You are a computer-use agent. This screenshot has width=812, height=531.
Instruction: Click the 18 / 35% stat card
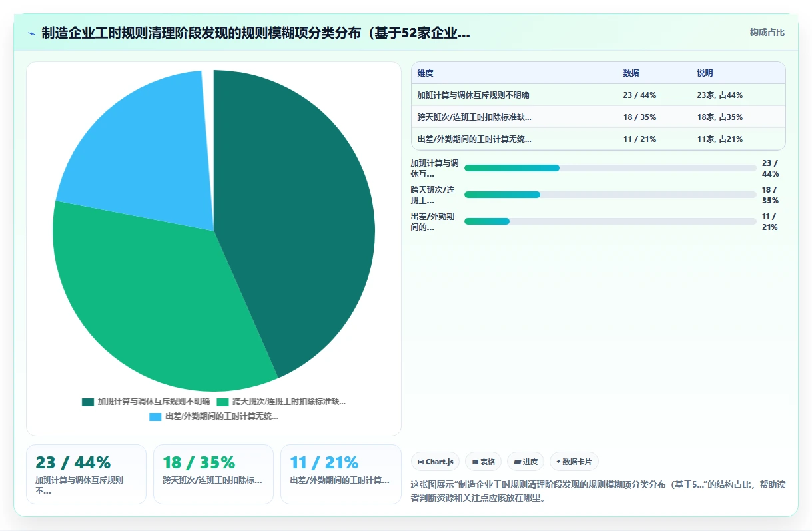click(x=213, y=474)
